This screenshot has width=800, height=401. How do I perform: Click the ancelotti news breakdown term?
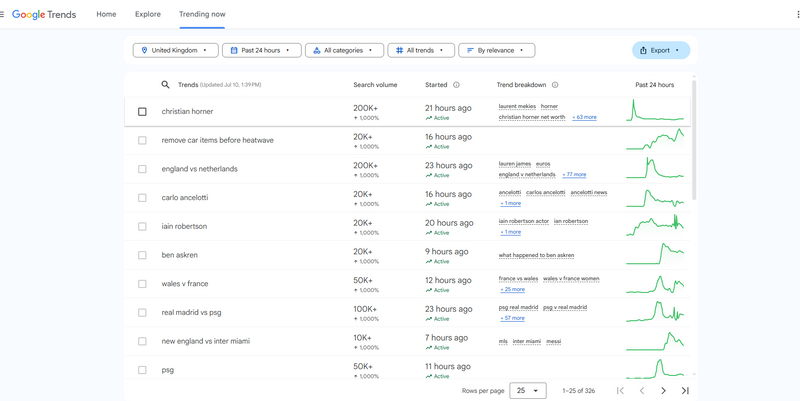point(589,192)
